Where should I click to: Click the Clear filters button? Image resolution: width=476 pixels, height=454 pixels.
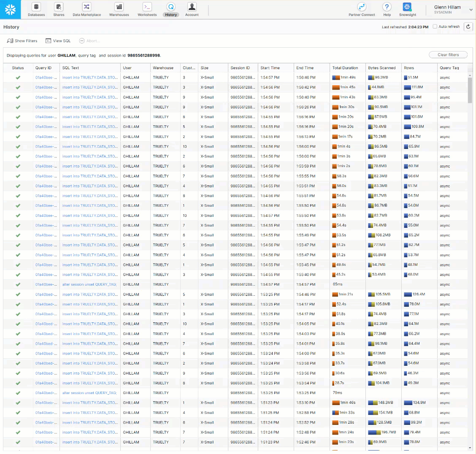click(448, 55)
